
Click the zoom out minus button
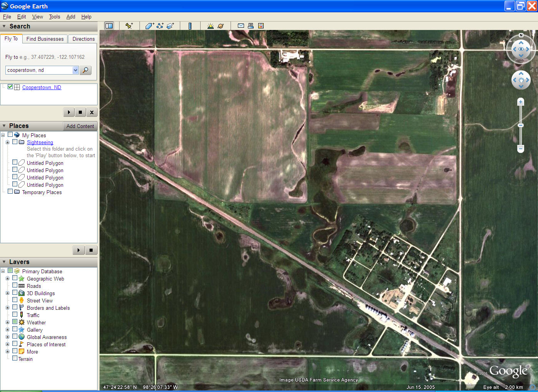point(521,148)
